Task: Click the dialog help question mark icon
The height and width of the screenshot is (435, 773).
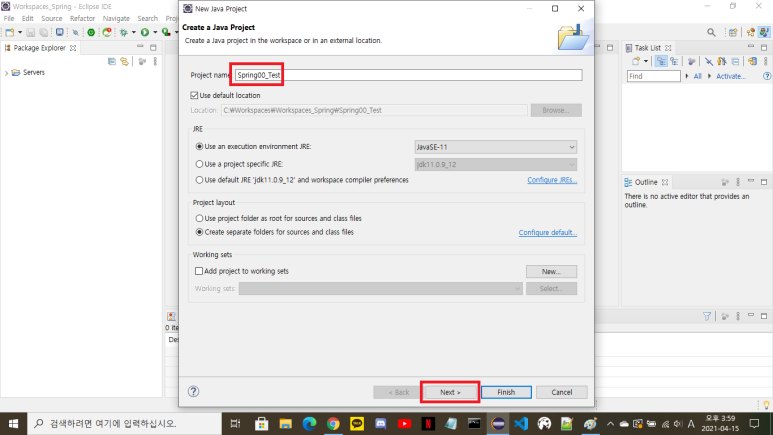Action: click(x=193, y=391)
